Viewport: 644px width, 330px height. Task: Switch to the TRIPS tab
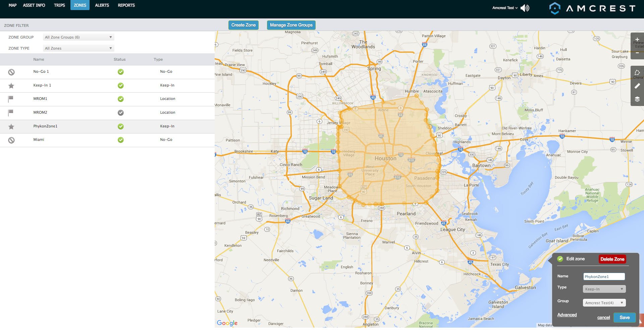tap(59, 5)
